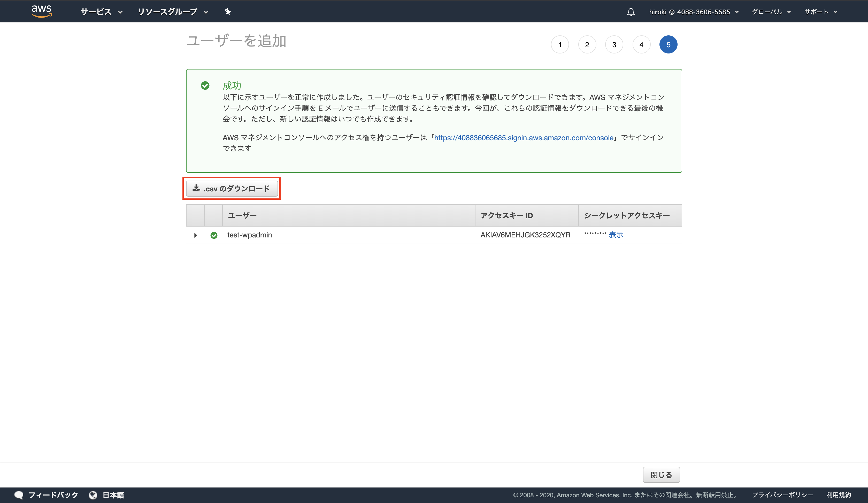
Task: Open the グローバル region menu
Action: pos(771,12)
